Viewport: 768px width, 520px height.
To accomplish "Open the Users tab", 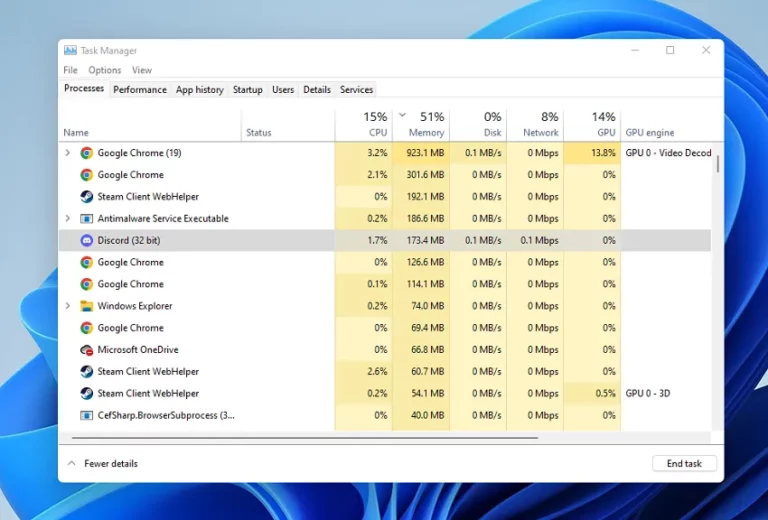I will click(283, 90).
